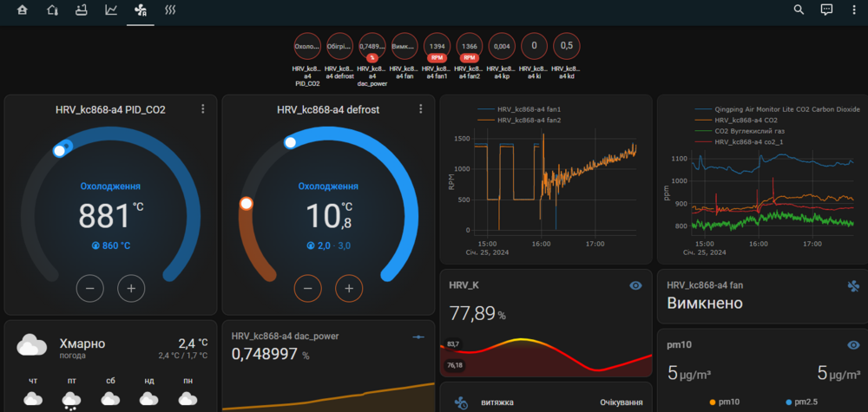The height and width of the screenshot is (412, 868).
Task: Increase defrost setpoint with plus button
Action: click(349, 288)
